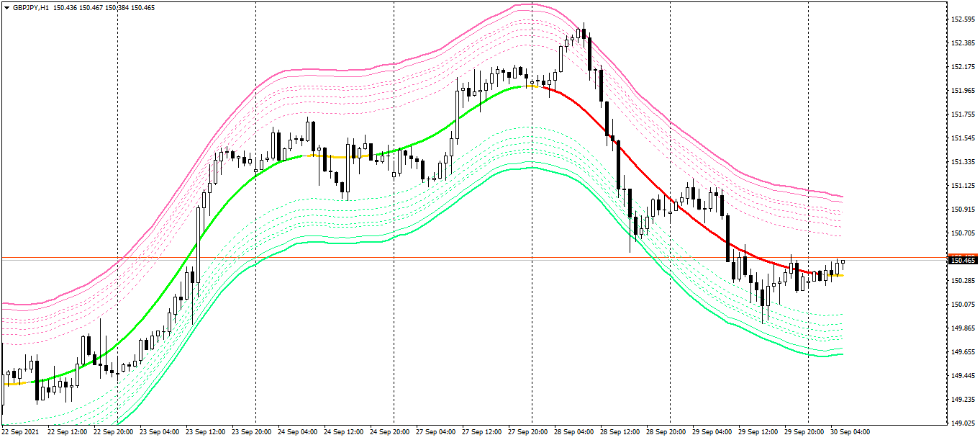Viewport: 980px width, 440px height.
Task: Click the 149.655 price axis label
Action: click(963, 352)
